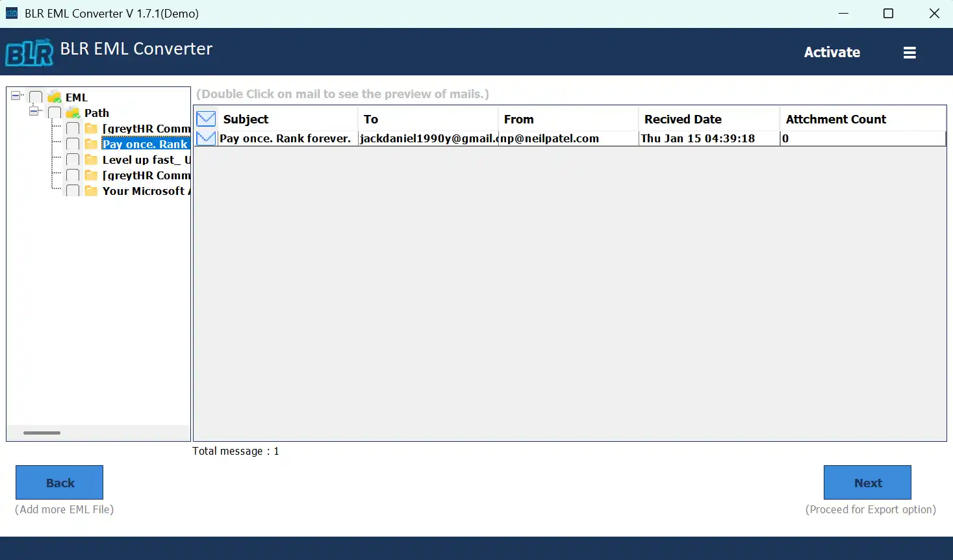Click the 'Level up fast_' folder icon
The height and width of the screenshot is (560, 953).
(92, 160)
